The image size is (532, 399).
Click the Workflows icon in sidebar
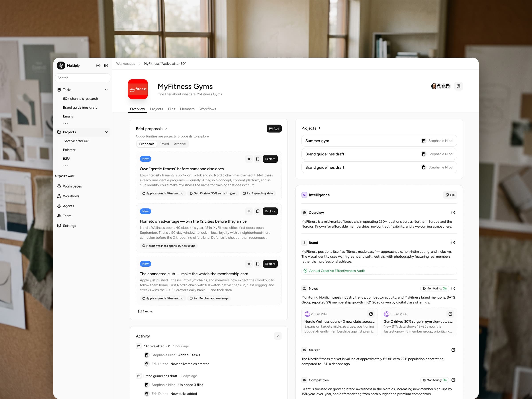click(59, 196)
